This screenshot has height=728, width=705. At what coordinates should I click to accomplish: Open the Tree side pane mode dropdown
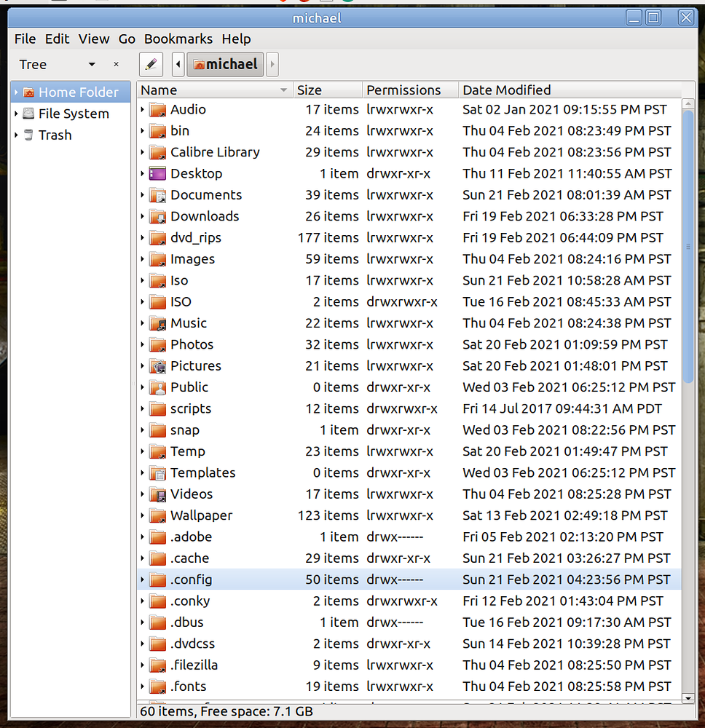pyautogui.click(x=90, y=64)
